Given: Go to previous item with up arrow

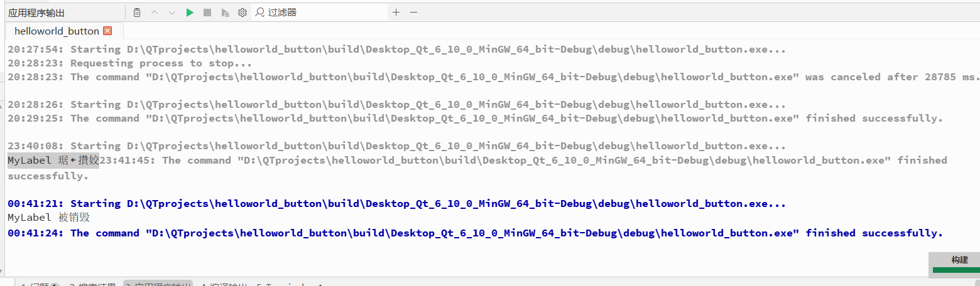Looking at the screenshot, I should [155, 13].
